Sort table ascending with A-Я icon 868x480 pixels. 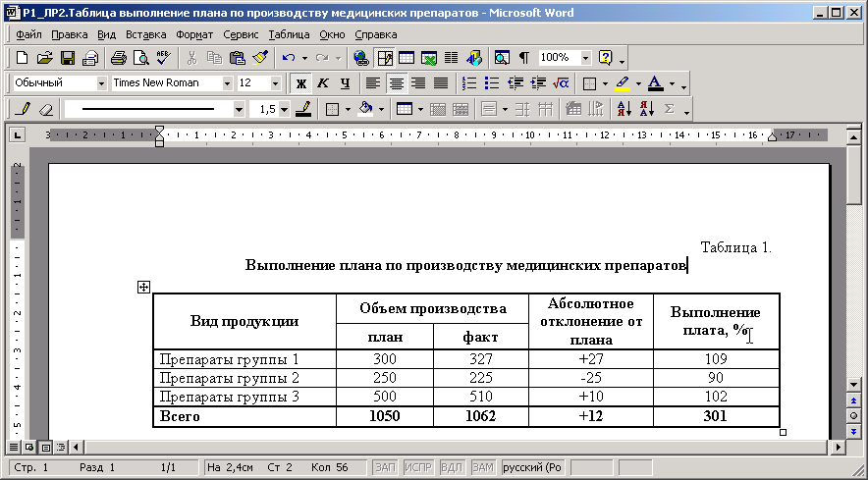tap(624, 109)
